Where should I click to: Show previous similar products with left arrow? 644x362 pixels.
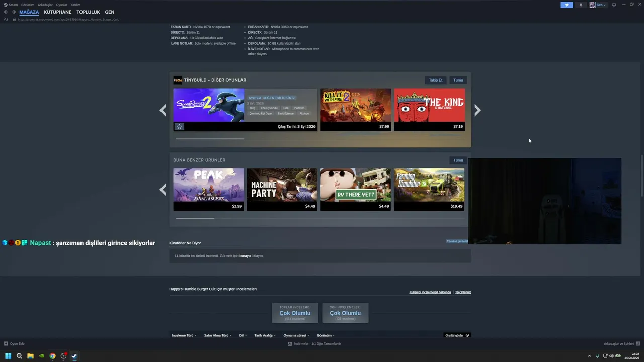click(163, 190)
